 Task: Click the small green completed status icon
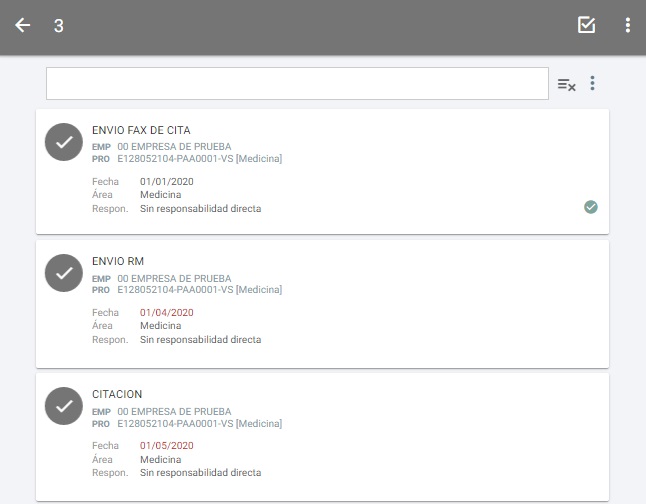[x=591, y=207]
